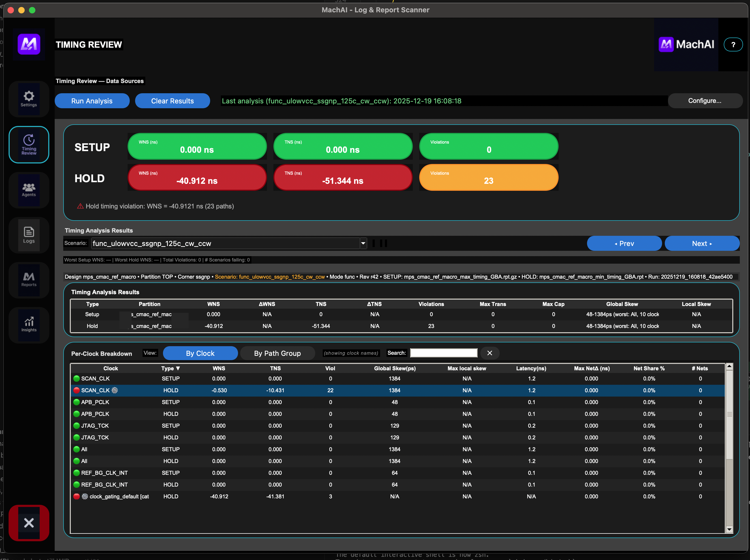
Task: Open the Insights panel
Action: point(29,325)
